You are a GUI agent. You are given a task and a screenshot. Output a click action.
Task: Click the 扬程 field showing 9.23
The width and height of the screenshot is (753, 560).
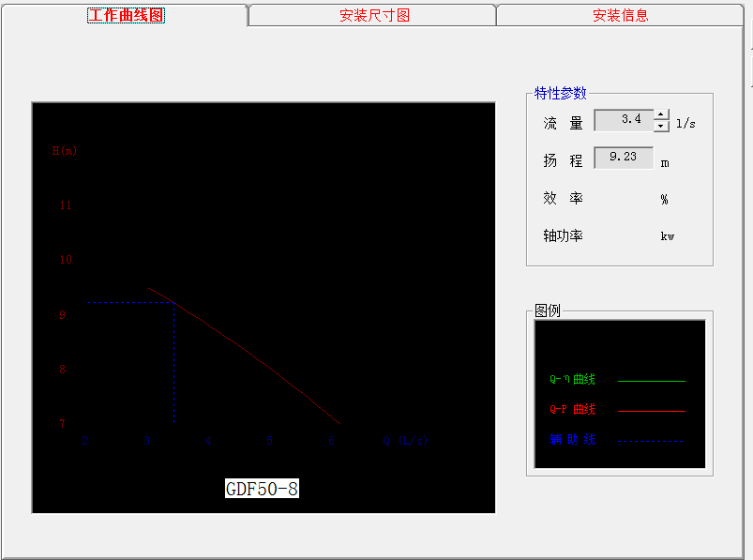tap(624, 158)
